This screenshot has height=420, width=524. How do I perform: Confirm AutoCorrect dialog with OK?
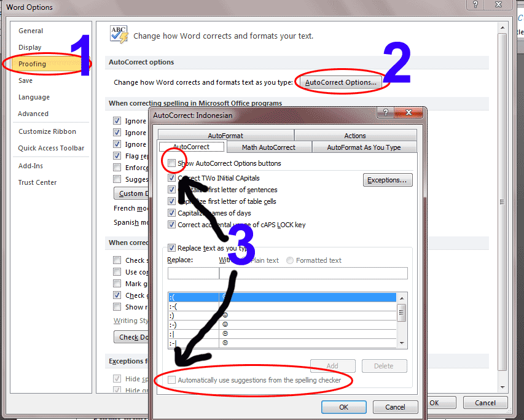344,407
